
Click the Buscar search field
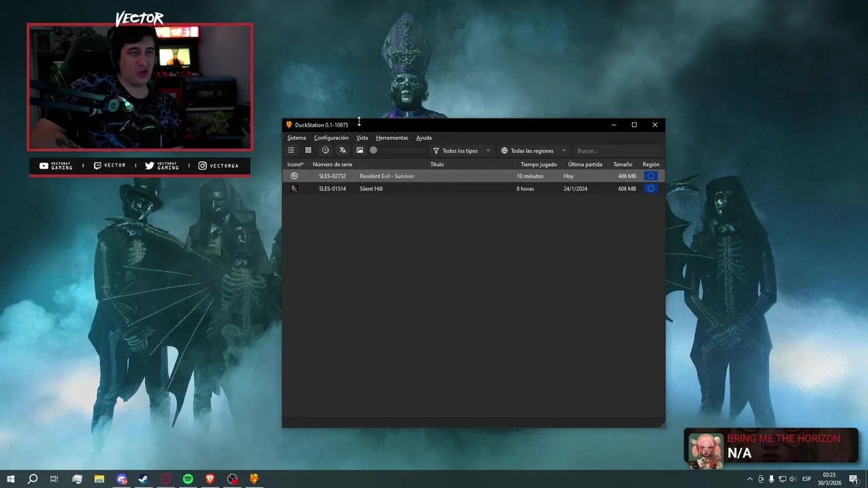[618, 150]
